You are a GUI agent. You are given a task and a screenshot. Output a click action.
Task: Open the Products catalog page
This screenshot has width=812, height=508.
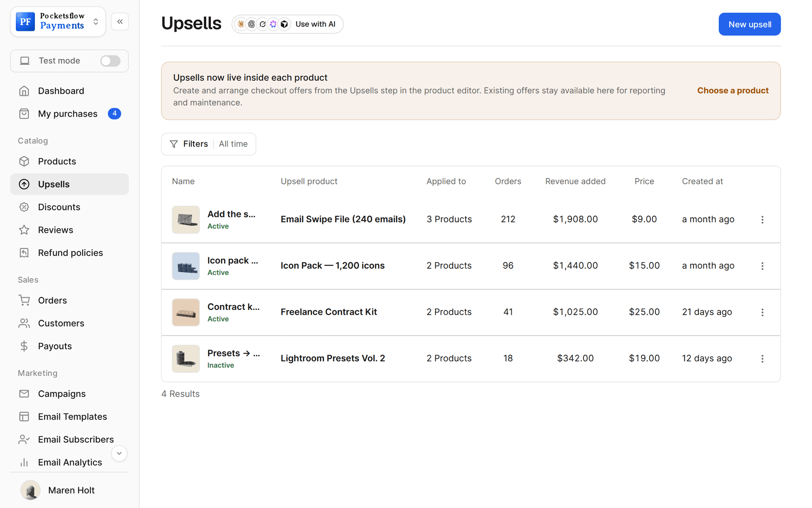69,161
